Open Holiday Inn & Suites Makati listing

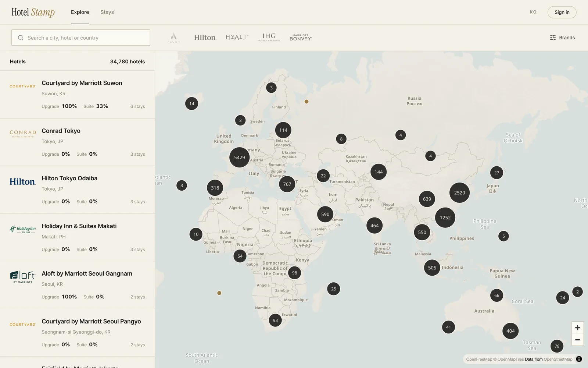point(77,237)
